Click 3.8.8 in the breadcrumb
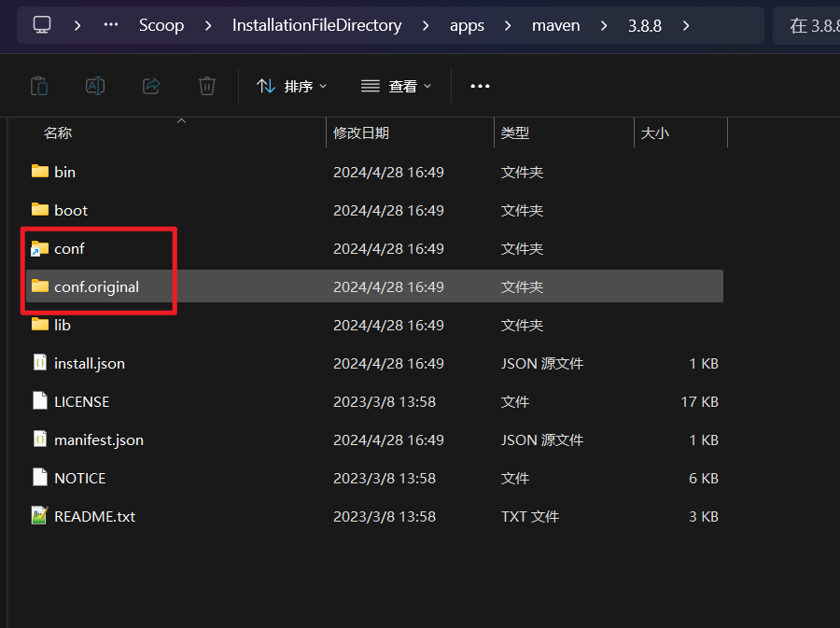Image resolution: width=840 pixels, height=628 pixels. [644, 25]
